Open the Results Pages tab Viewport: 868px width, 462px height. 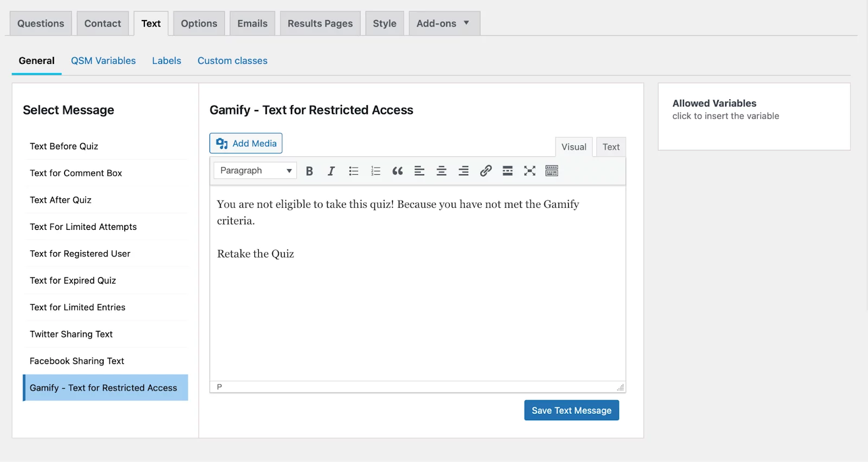320,23
